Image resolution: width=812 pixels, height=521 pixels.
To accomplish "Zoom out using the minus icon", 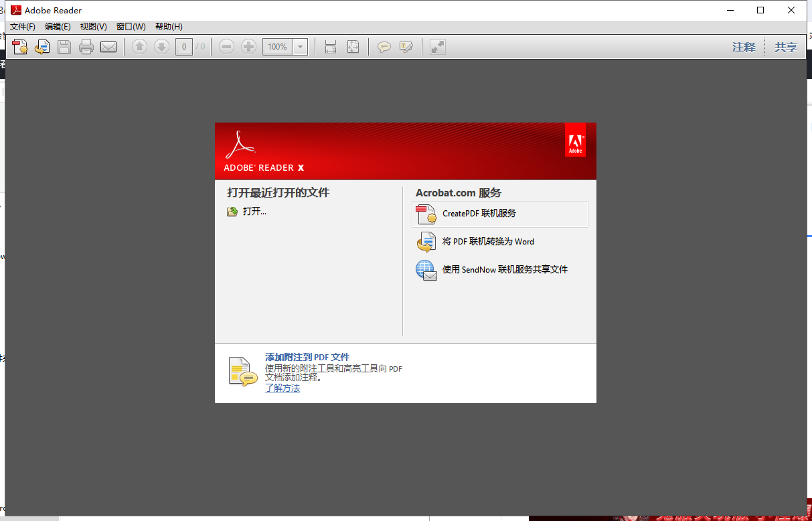I will click(x=226, y=47).
